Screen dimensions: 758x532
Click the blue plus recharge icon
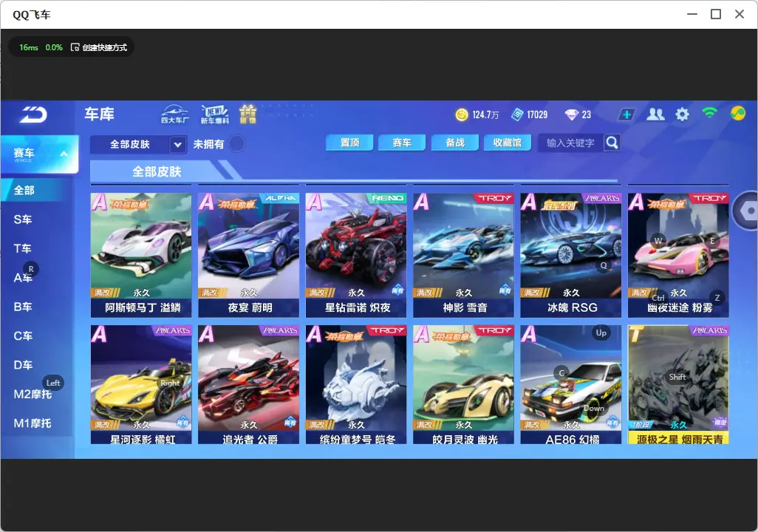pos(626,115)
